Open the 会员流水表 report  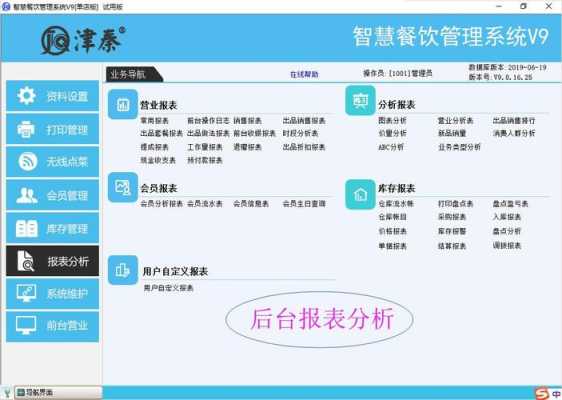coord(205,204)
